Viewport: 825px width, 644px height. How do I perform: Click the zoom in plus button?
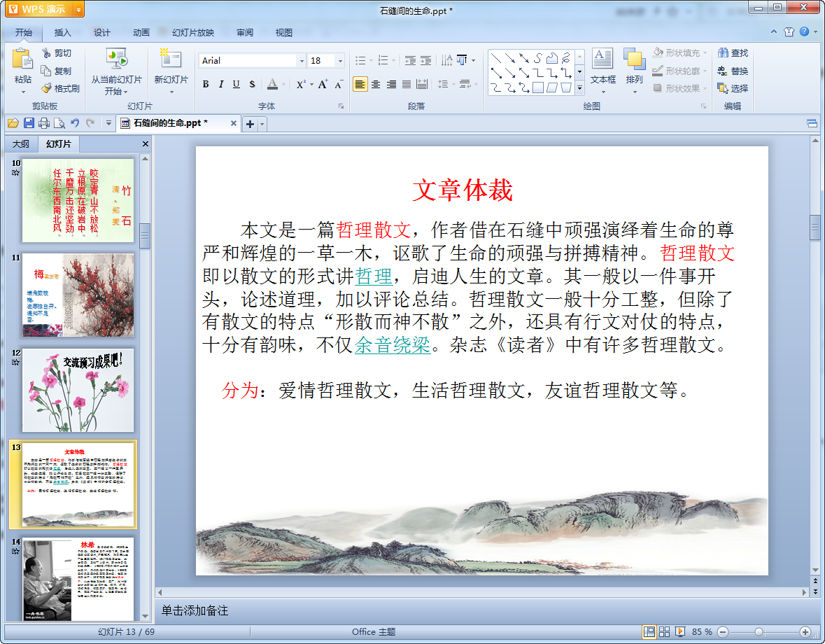pyautogui.click(x=805, y=632)
